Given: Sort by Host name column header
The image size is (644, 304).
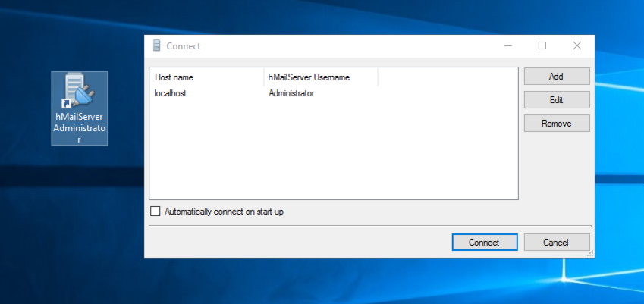Looking at the screenshot, I should [207, 77].
